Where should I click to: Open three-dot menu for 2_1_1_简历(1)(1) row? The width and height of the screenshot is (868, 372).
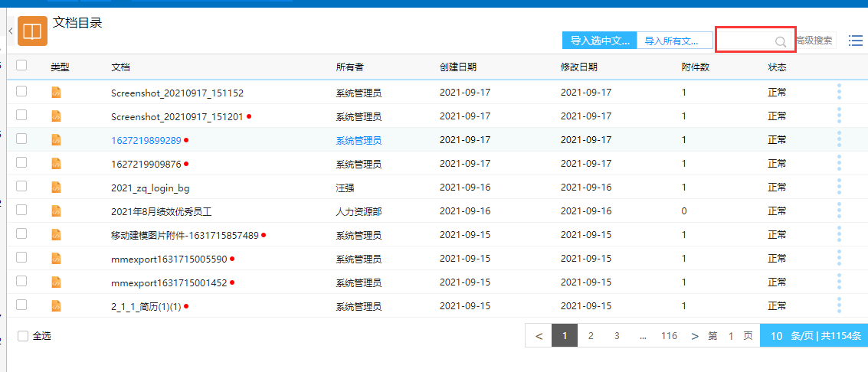(839, 305)
